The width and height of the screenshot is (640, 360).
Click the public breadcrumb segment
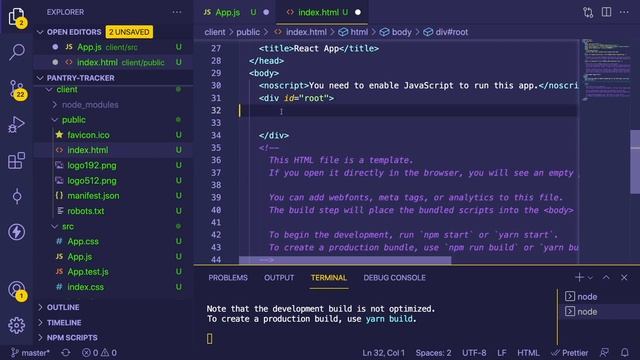pos(248,32)
